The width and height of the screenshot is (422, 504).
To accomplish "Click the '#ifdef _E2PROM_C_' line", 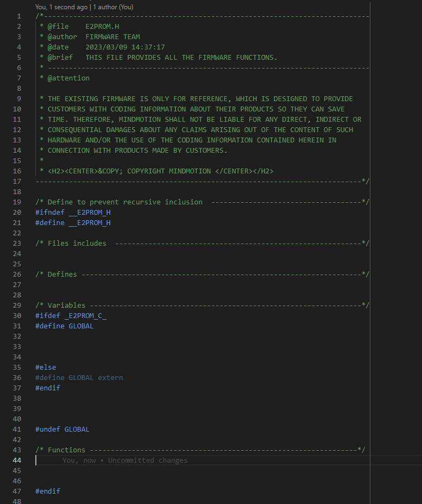I will tap(71, 316).
